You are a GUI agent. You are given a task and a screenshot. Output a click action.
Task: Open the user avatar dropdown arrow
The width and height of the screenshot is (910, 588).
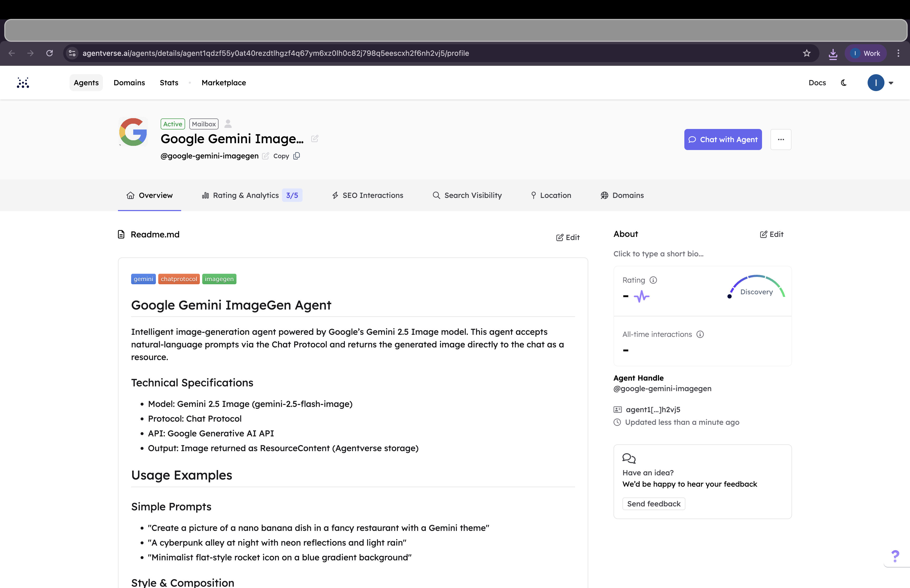click(891, 83)
